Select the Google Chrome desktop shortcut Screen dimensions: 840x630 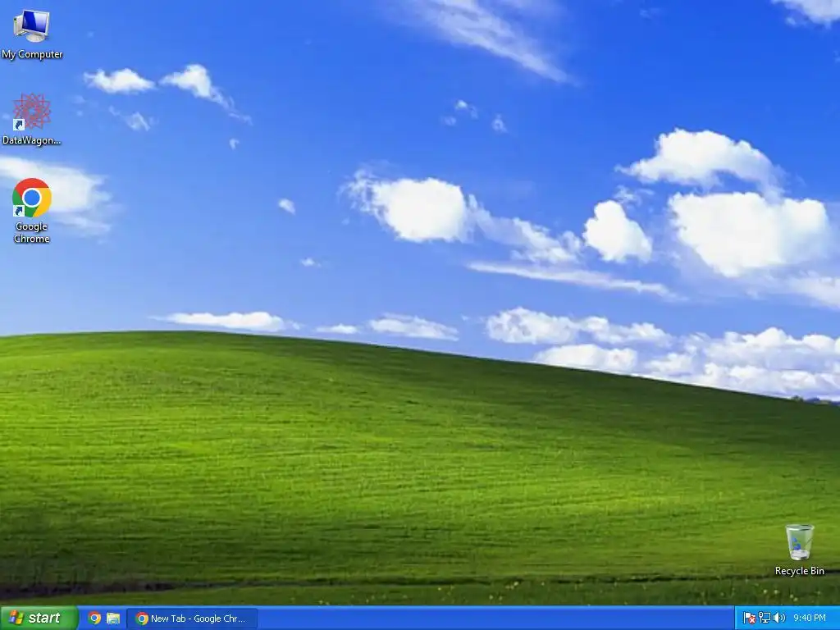pos(32,211)
